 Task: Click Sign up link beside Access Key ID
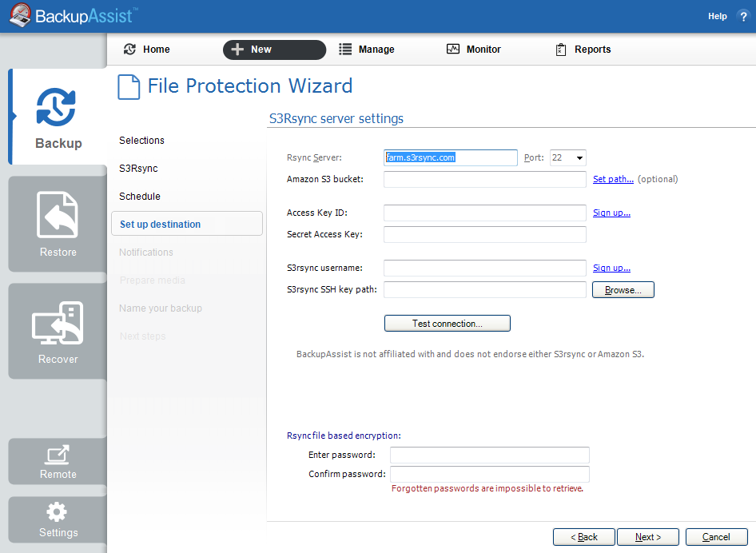click(x=612, y=213)
